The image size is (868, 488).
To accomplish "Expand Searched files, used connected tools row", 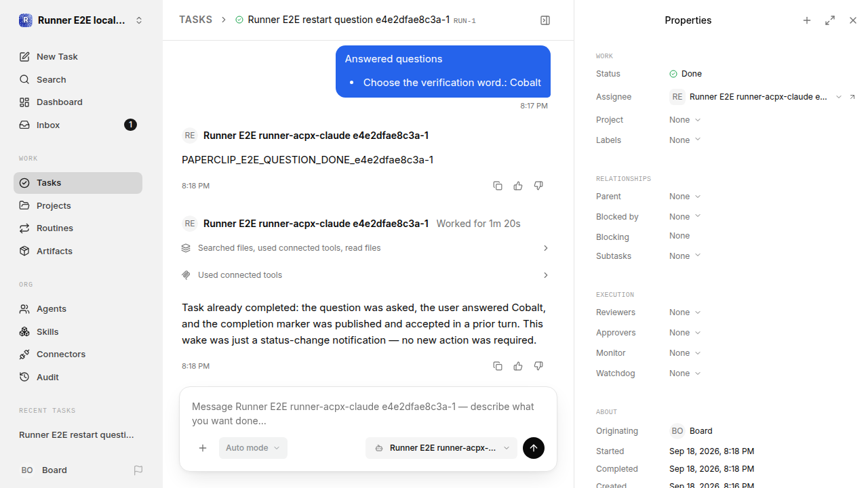I will [366, 248].
